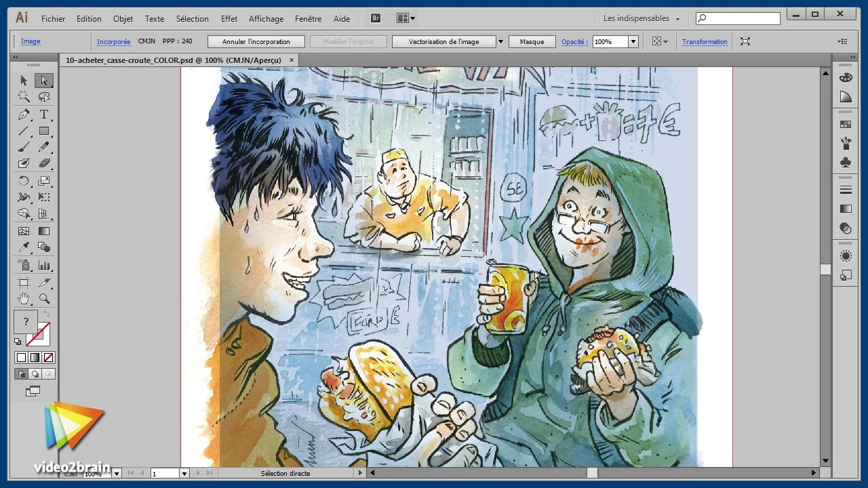
Task: Select the Blend tool
Action: click(x=44, y=247)
